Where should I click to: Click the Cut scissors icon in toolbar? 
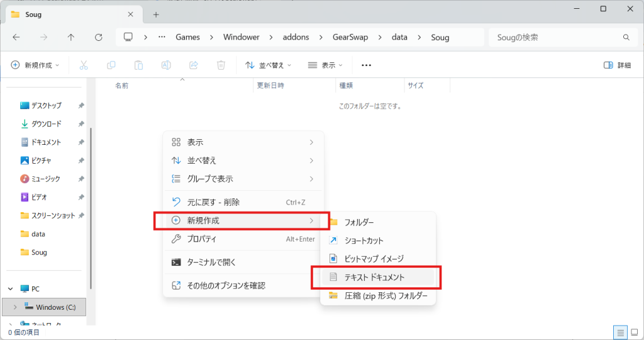tap(83, 65)
